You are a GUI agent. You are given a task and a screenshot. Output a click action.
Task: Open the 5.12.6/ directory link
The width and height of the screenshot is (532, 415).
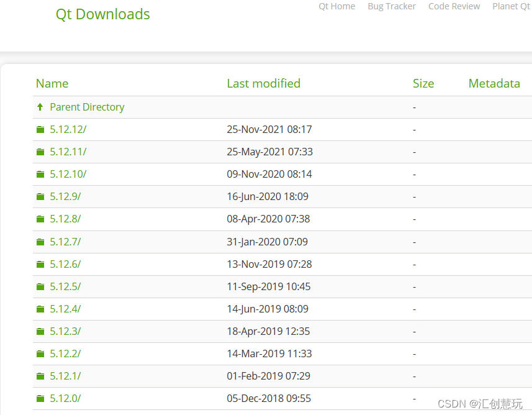(65, 264)
